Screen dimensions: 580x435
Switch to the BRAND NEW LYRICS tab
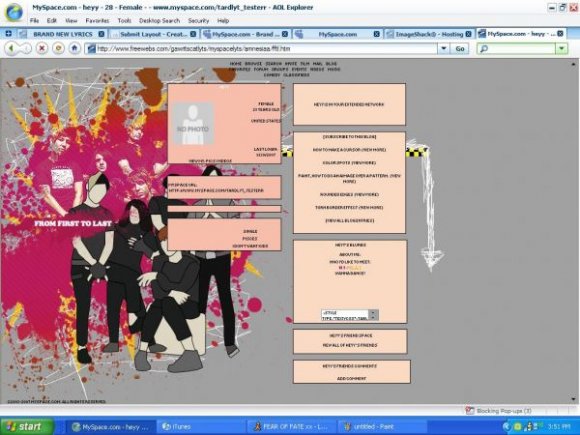[63, 34]
